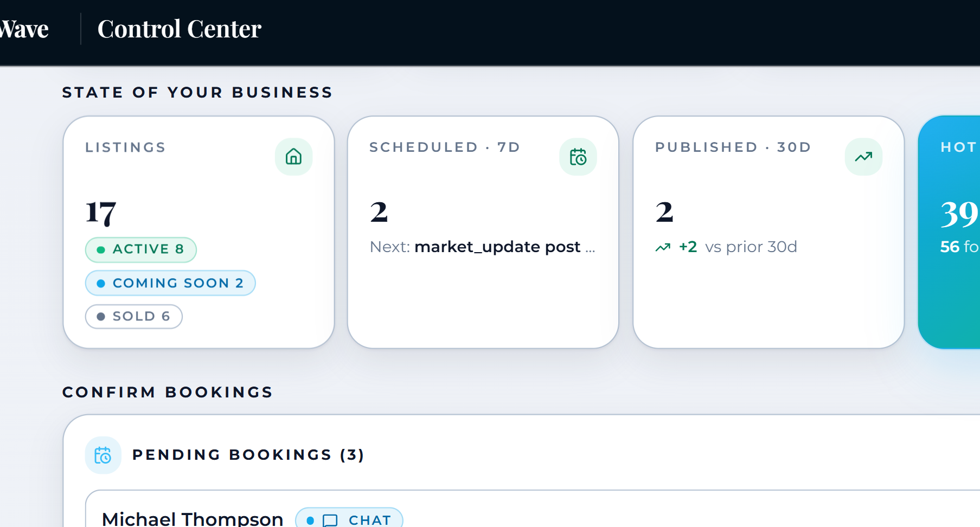Select the Active 8 status pill
Image resolution: width=980 pixels, height=527 pixels.
coord(141,249)
